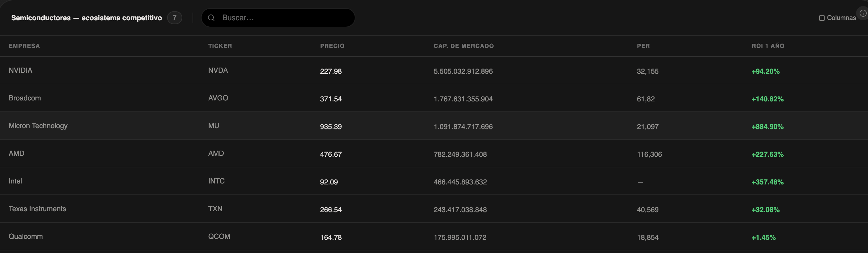Open the Broadcom row

tap(434, 98)
